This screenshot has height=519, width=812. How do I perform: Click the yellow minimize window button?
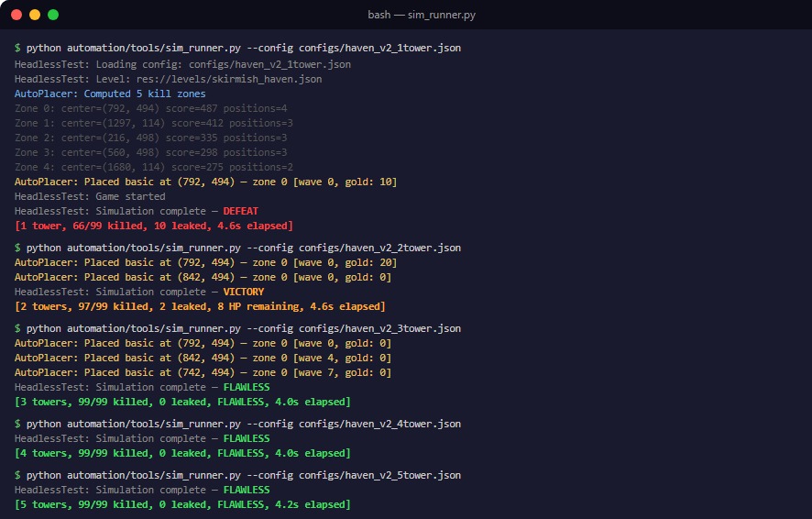(35, 15)
